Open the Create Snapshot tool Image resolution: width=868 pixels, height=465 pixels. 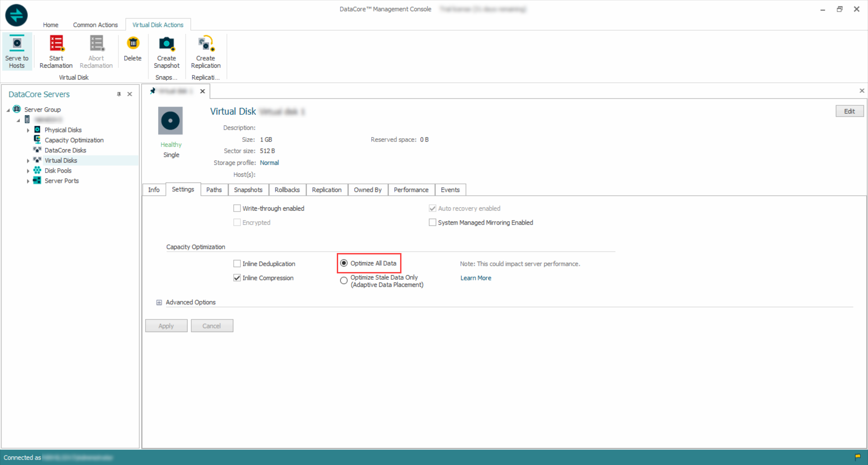tap(166, 51)
